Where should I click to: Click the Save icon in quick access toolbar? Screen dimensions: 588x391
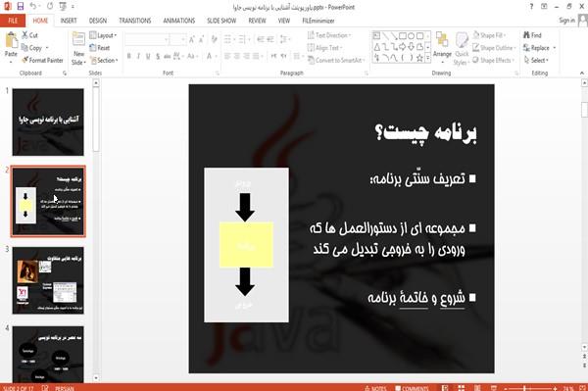tap(20, 7)
